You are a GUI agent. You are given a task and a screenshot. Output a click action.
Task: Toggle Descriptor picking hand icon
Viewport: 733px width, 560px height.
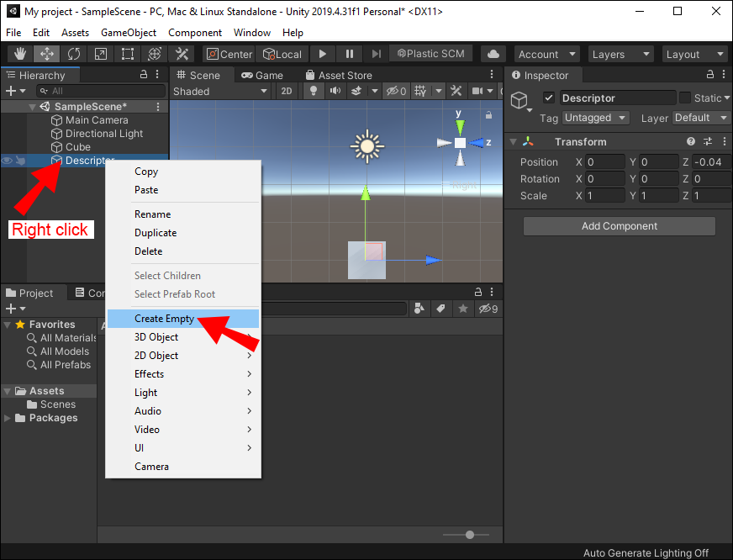point(20,161)
